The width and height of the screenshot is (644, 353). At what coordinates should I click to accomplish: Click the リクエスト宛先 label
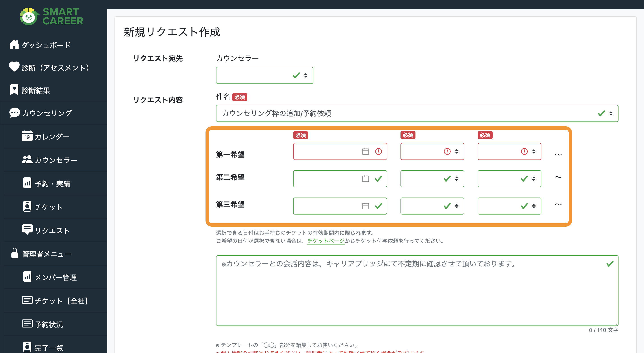coord(158,58)
